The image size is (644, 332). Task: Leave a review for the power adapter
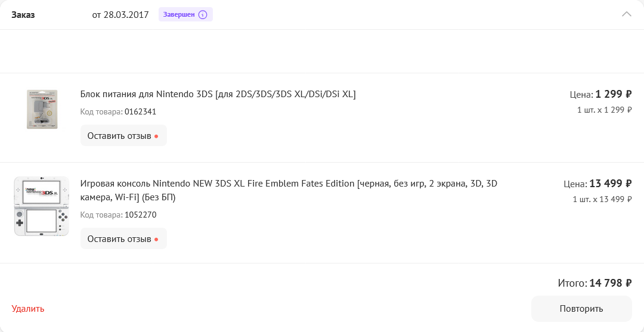(123, 135)
